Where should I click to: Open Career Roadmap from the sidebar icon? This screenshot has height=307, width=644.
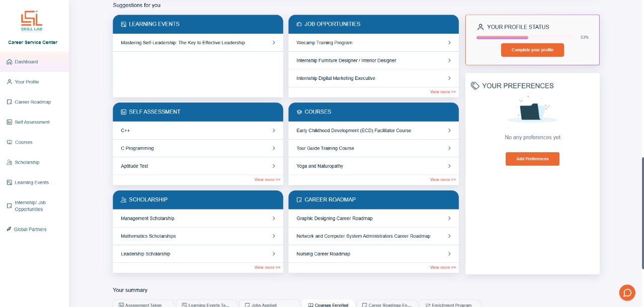9,102
